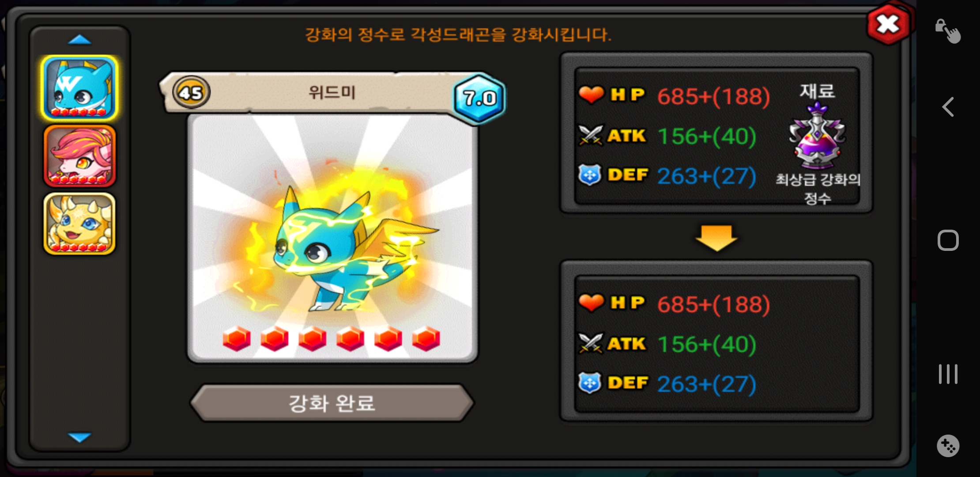The width and height of the screenshot is (980, 477).
Task: Expand dragon list with down arrow
Action: pos(80,437)
